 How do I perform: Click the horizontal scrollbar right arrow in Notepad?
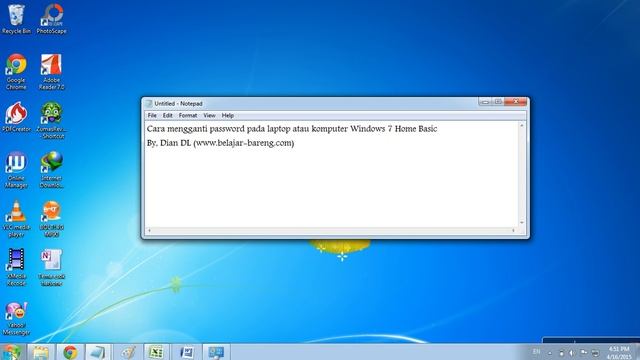(x=513, y=231)
